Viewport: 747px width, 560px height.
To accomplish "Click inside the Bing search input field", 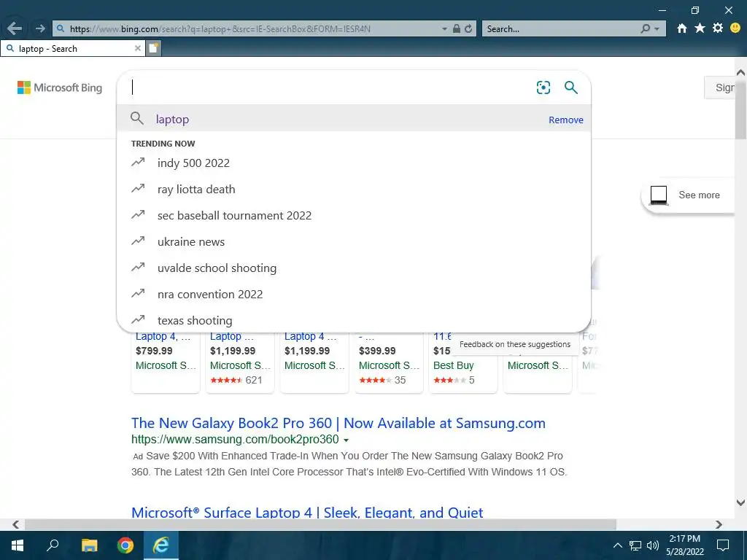I will pos(329,87).
